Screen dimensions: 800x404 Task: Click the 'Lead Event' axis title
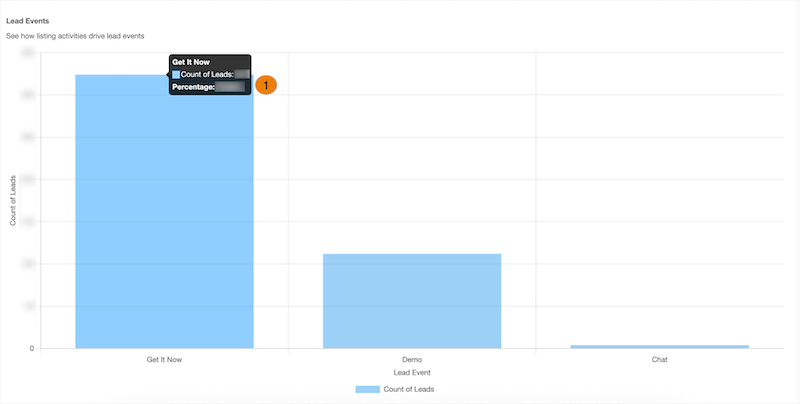coord(412,372)
